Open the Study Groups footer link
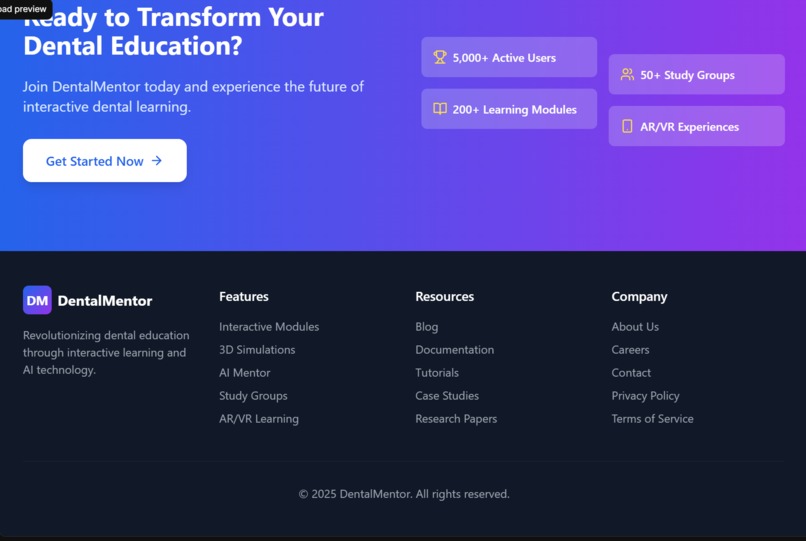The image size is (806, 541). [253, 396]
